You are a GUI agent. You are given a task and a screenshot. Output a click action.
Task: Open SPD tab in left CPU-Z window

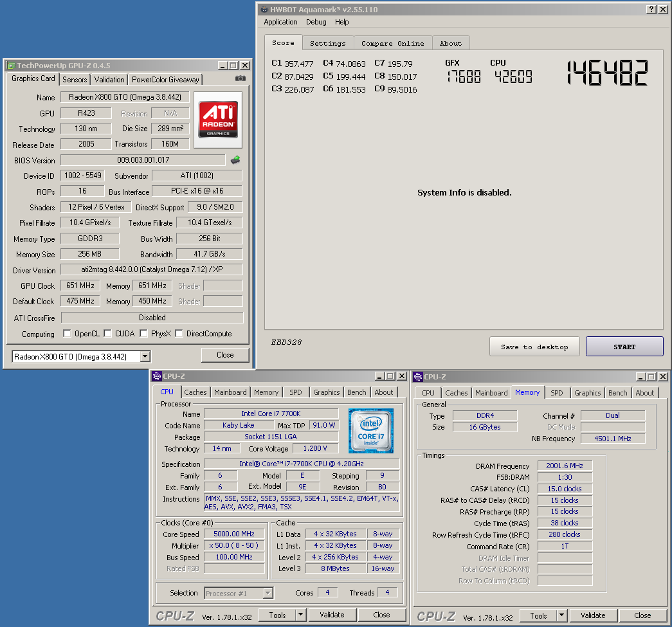tap(296, 392)
